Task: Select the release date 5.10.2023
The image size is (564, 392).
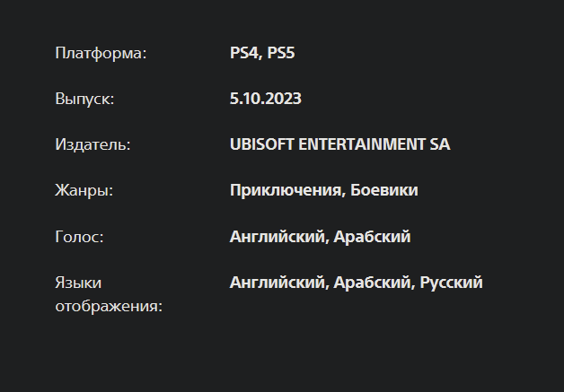Action: tap(266, 99)
